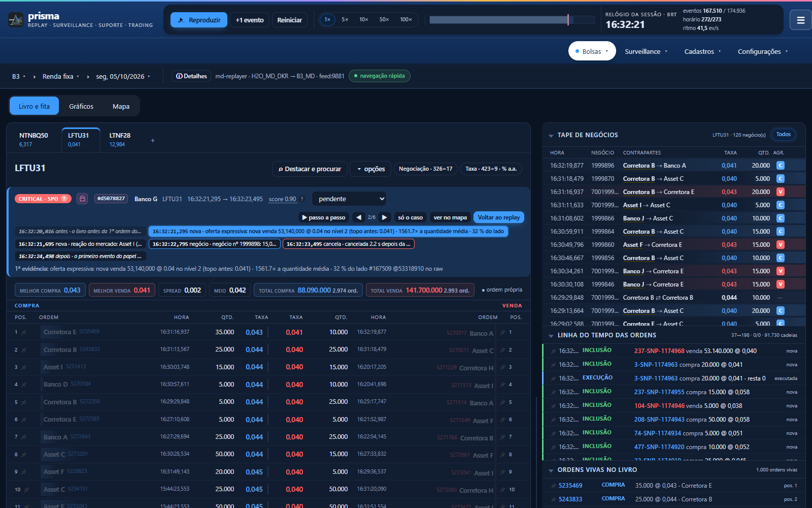The height and width of the screenshot is (508, 812).
Task: Toggle the Todos filter in trade tape
Action: coord(784,135)
